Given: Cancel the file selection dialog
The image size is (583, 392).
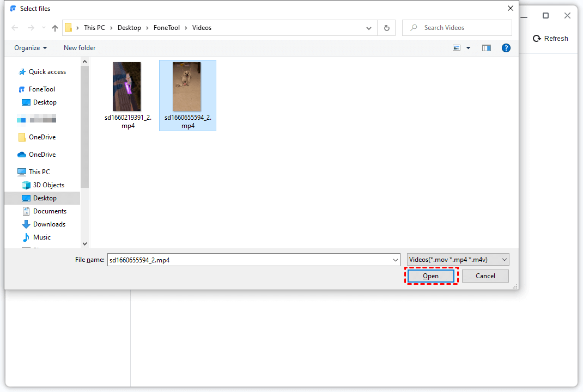Looking at the screenshot, I should [485, 276].
